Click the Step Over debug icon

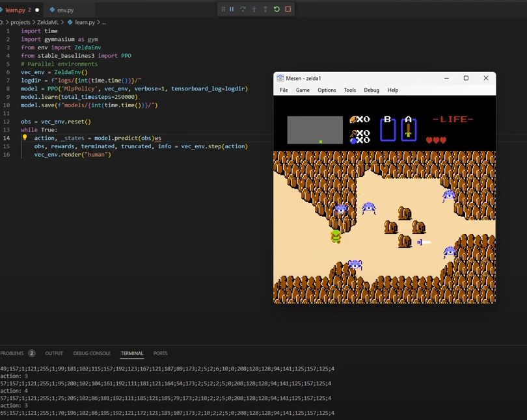coord(243,9)
